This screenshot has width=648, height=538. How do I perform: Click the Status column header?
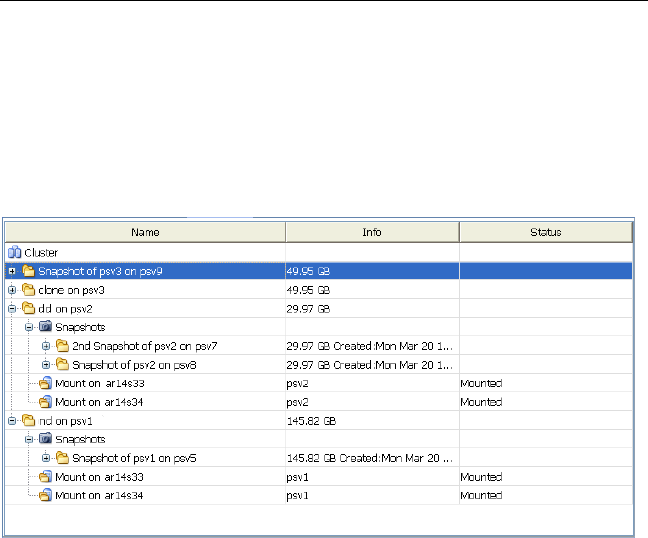[546, 232]
